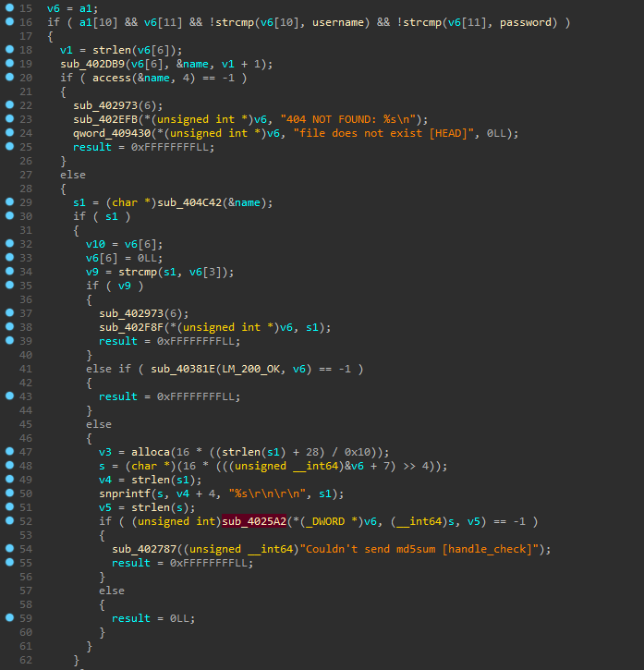Click sub_402F8F call on line 38
Viewport: 644px width, 670px height.
(131, 327)
